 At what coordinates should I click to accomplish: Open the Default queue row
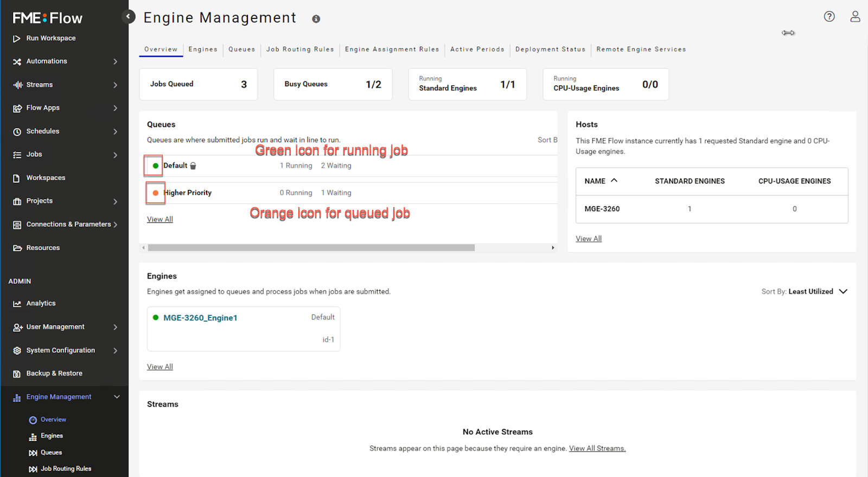coord(350,166)
